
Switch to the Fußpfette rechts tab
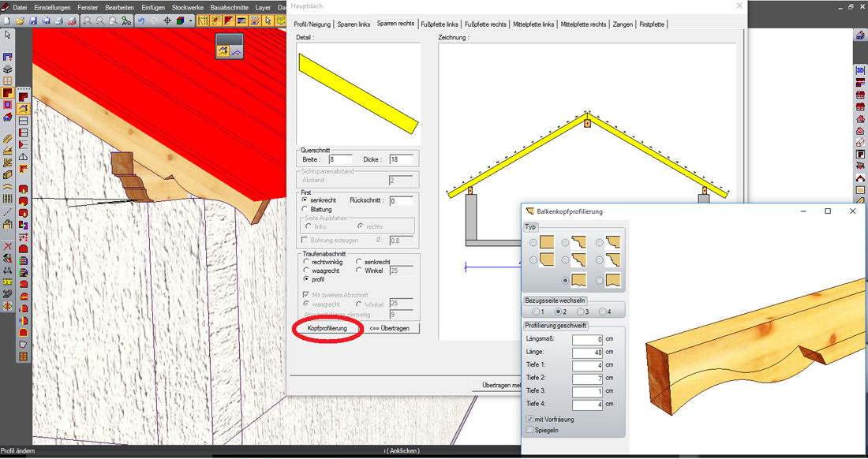pos(485,24)
